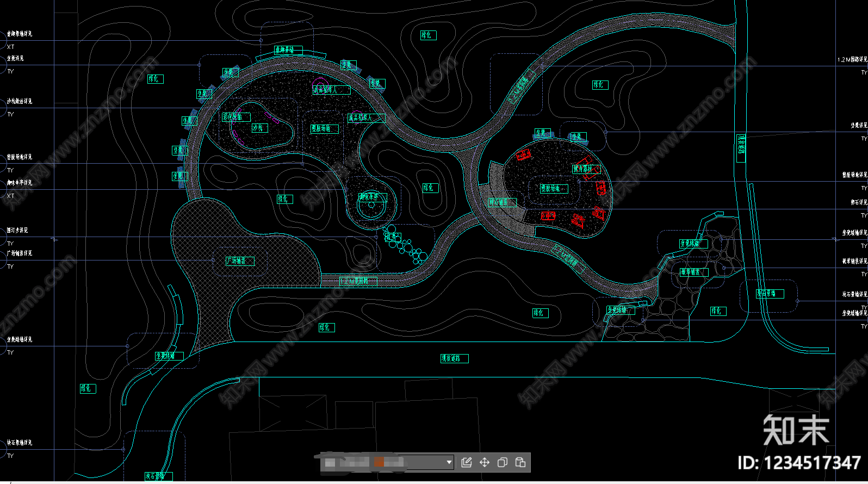Click the 卵石铺装 pebble paving label
Image resolution: width=868 pixels, height=484 pixels.
[x=503, y=202]
